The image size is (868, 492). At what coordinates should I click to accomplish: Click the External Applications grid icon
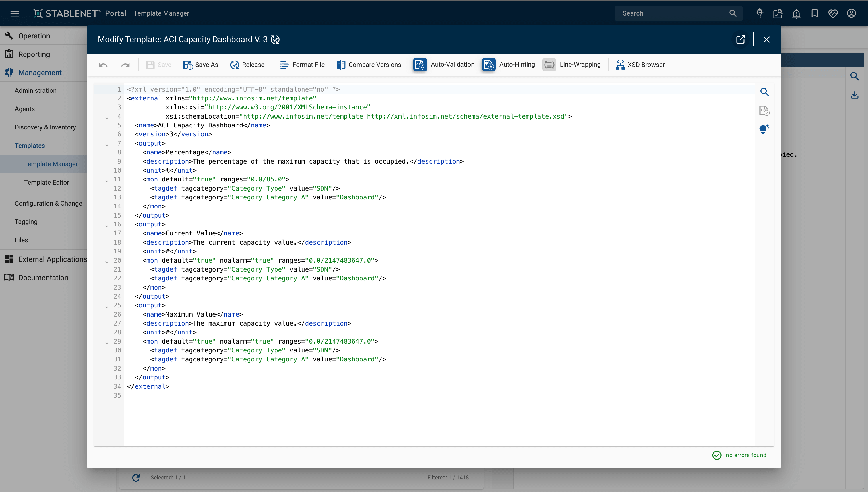click(9, 259)
